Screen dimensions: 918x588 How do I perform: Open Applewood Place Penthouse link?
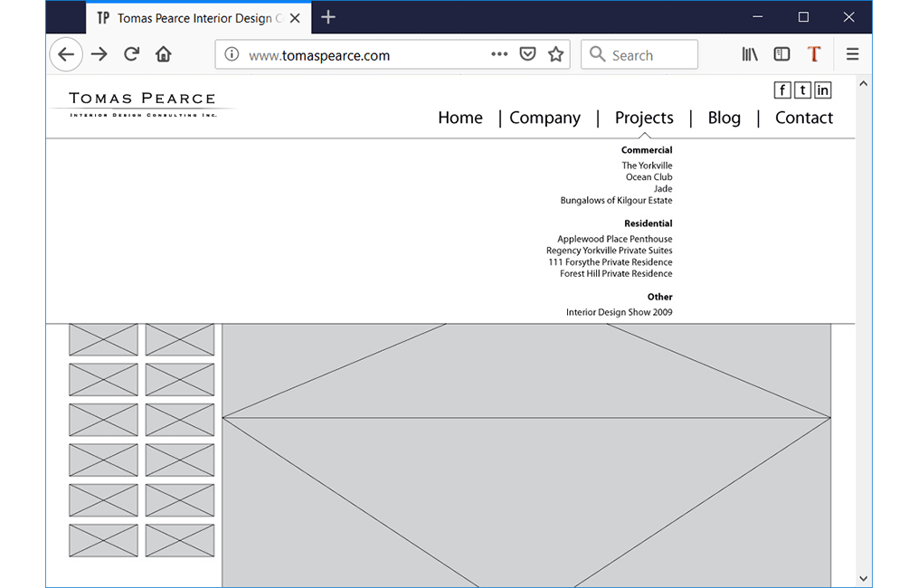(615, 239)
